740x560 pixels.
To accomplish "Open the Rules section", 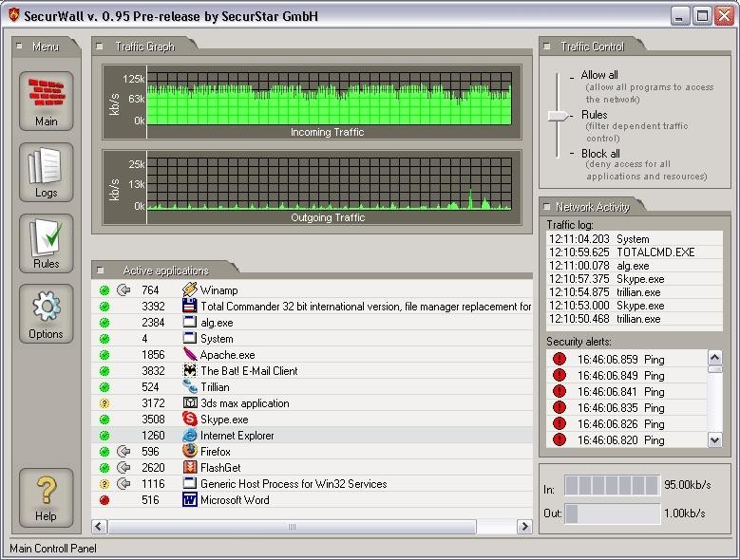I will pyautogui.click(x=47, y=243).
